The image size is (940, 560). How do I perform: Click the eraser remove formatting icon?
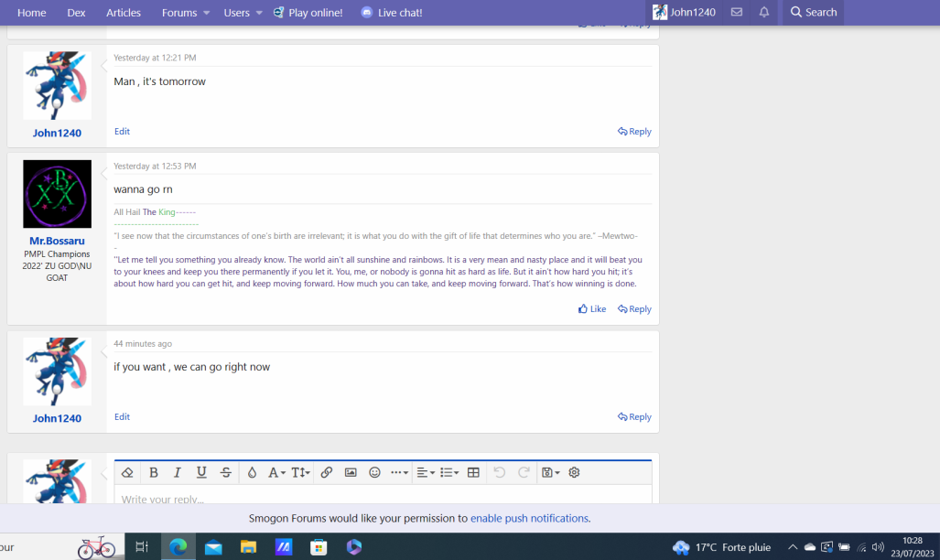click(x=127, y=473)
